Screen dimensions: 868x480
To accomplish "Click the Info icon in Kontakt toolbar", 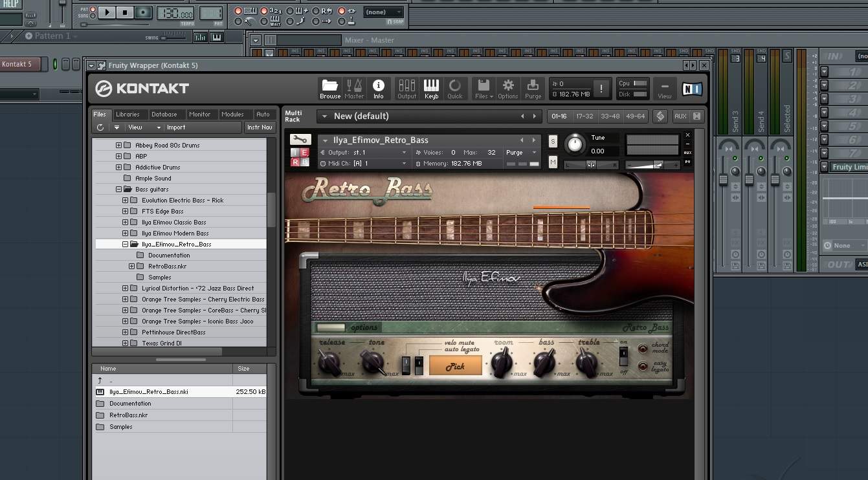I will [x=378, y=89].
